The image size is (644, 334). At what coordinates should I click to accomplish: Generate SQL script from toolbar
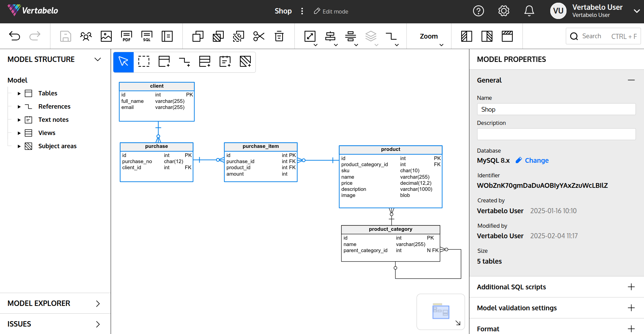147,36
